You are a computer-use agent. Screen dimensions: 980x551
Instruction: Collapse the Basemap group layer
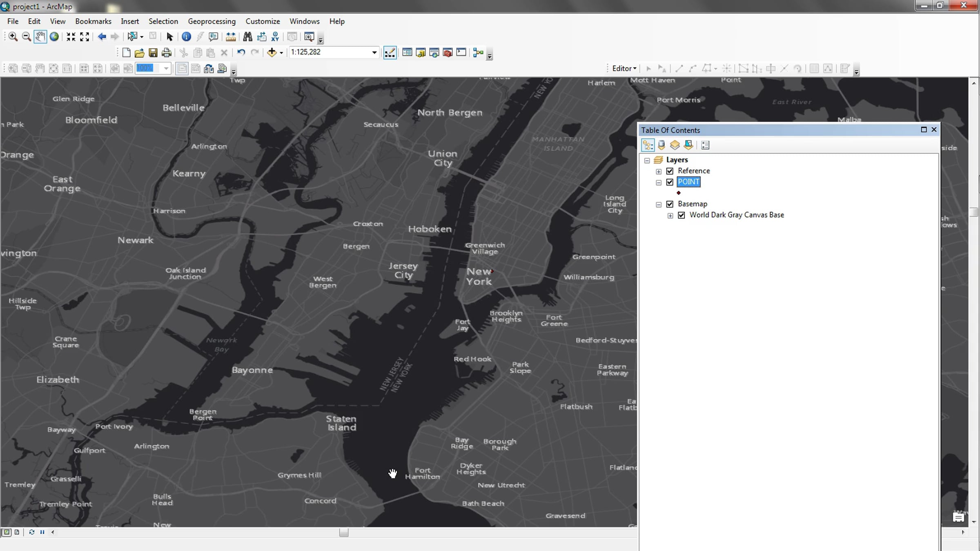[x=659, y=204]
